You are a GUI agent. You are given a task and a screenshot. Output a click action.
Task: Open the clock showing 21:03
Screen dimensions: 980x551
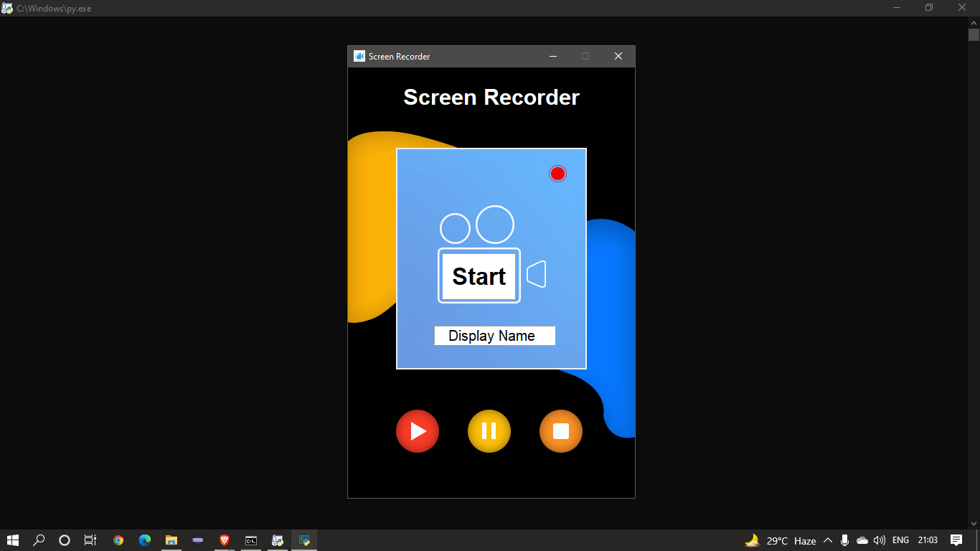pyautogui.click(x=928, y=540)
